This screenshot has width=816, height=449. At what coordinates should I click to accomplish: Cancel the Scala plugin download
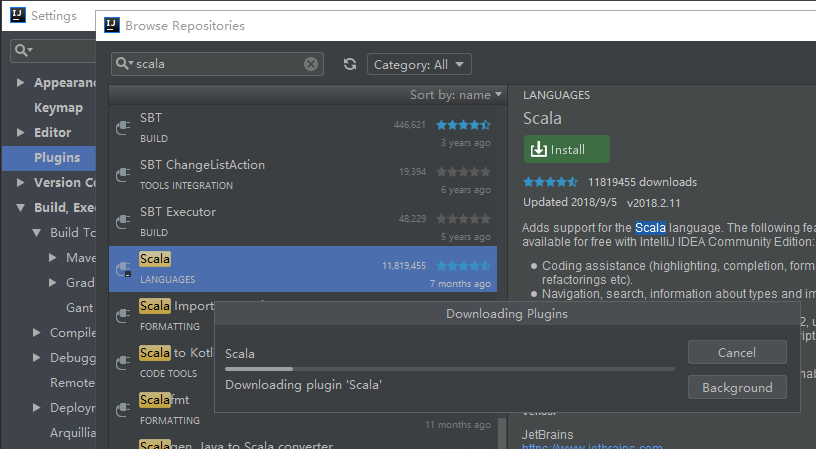pyautogui.click(x=737, y=352)
